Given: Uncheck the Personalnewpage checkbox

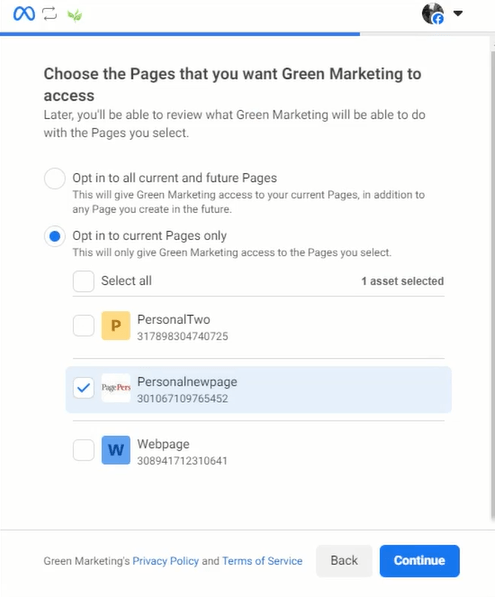Looking at the screenshot, I should pyautogui.click(x=83, y=388).
